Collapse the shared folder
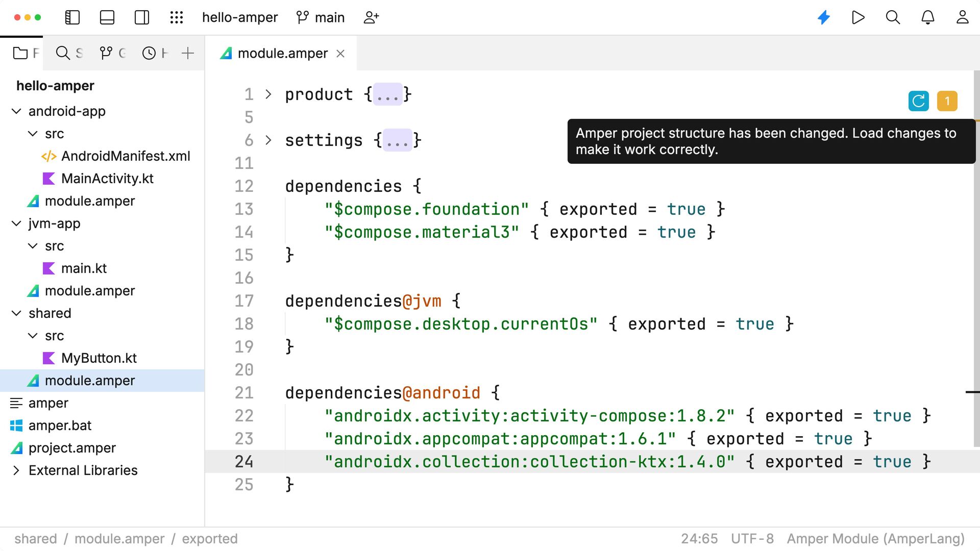980x551 pixels. [x=16, y=313]
